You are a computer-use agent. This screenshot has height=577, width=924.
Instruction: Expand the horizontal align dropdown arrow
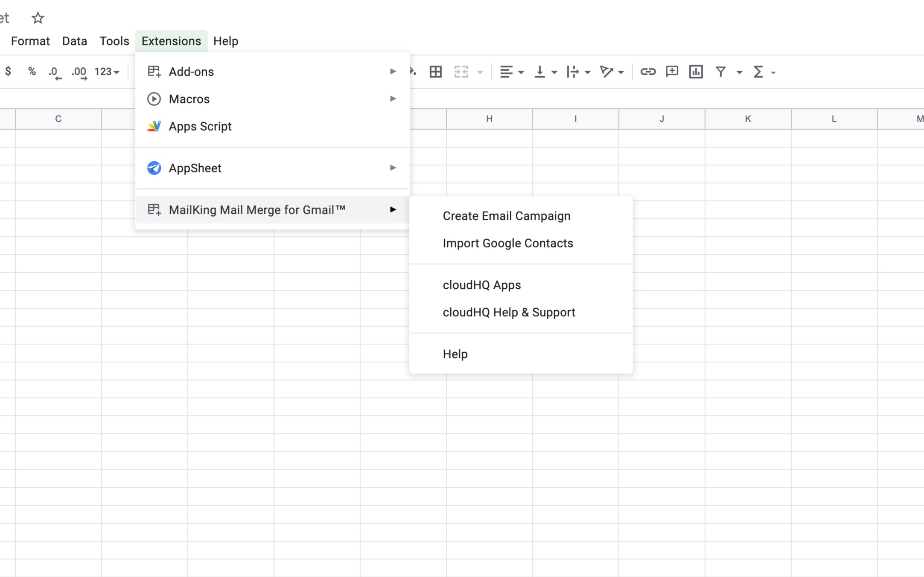coord(521,72)
